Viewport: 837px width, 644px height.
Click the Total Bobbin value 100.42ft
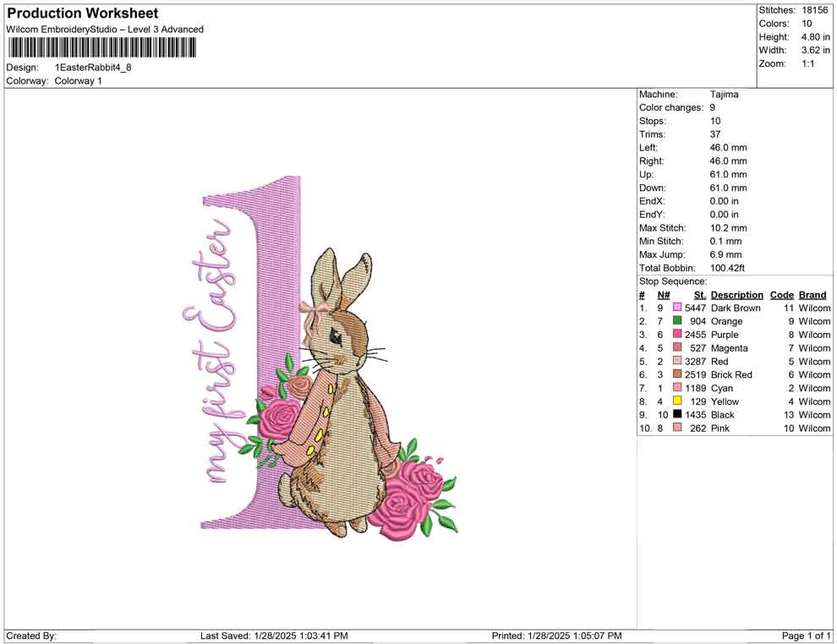pos(727,268)
